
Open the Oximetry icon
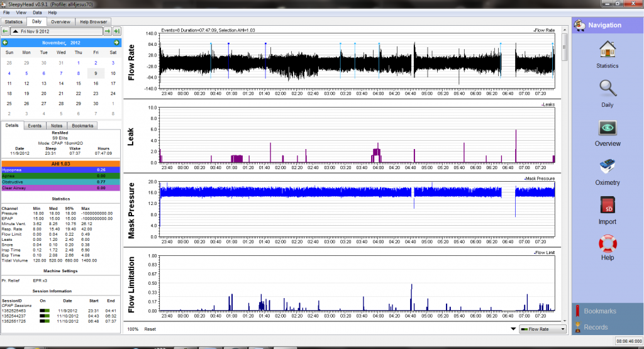pos(607,167)
